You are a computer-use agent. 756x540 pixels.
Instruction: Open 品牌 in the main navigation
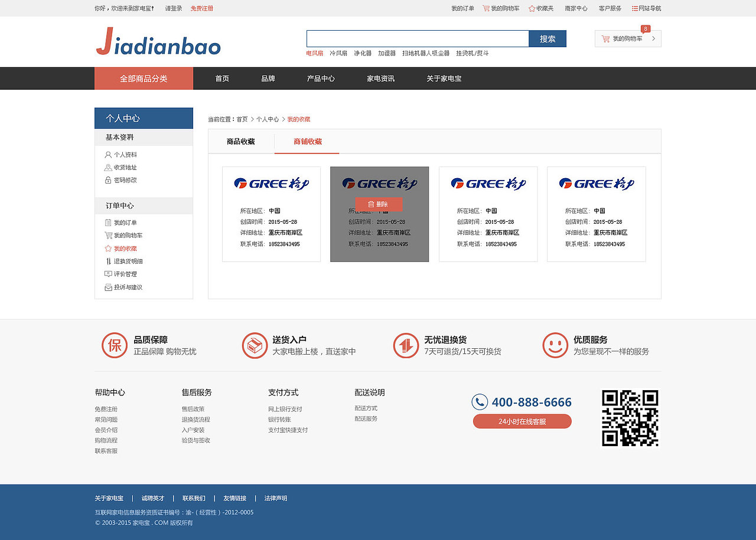[x=268, y=78]
